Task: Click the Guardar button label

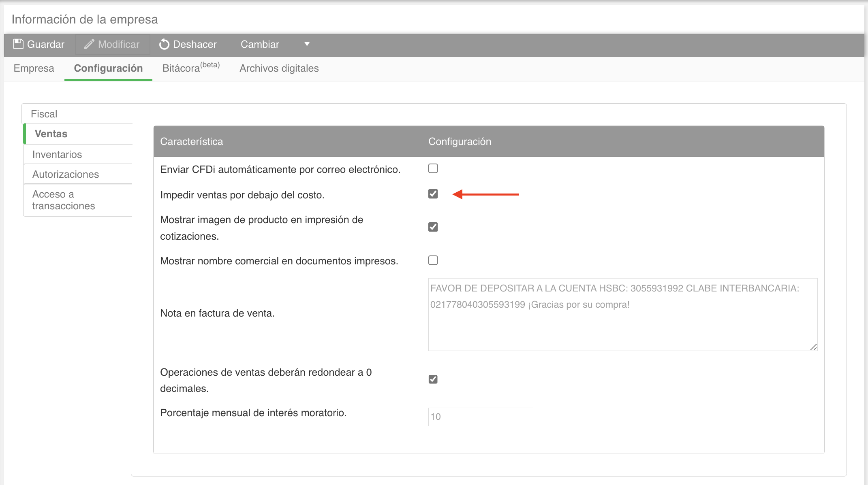Action: pyautogui.click(x=46, y=44)
